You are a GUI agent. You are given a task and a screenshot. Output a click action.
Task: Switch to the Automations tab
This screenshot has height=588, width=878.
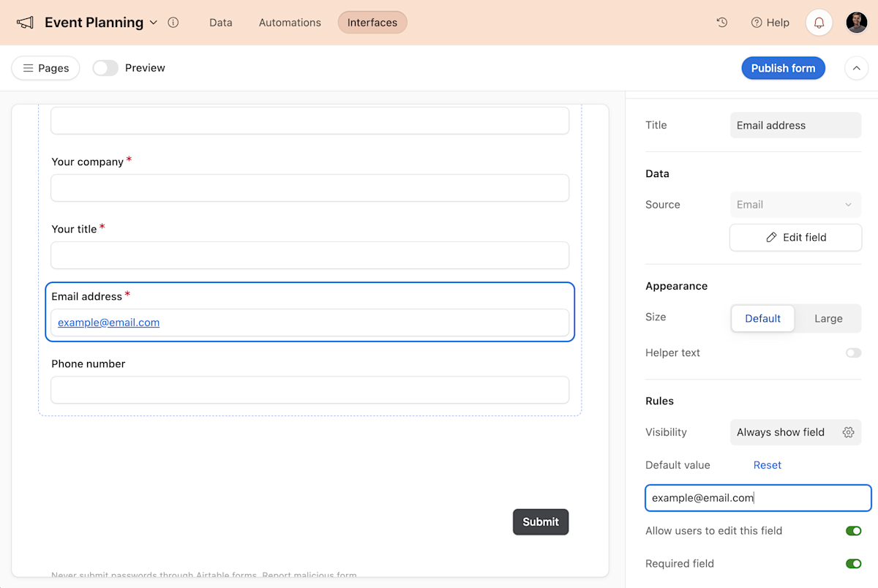click(x=289, y=23)
